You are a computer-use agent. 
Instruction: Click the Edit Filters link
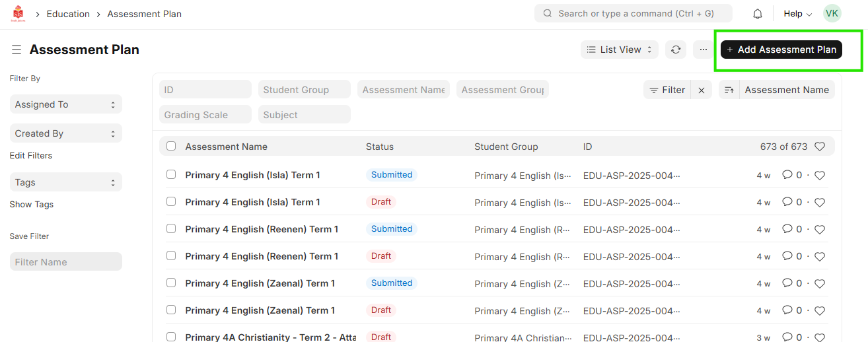click(x=31, y=156)
